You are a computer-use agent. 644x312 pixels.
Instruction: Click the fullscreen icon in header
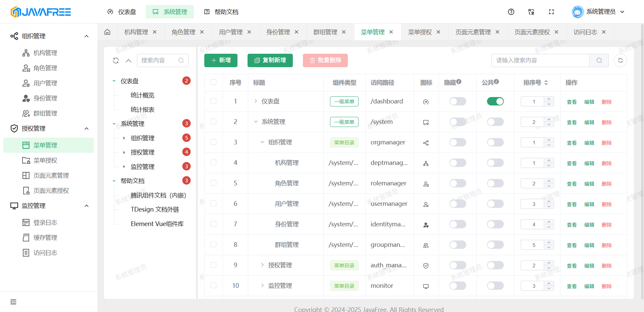(x=551, y=12)
